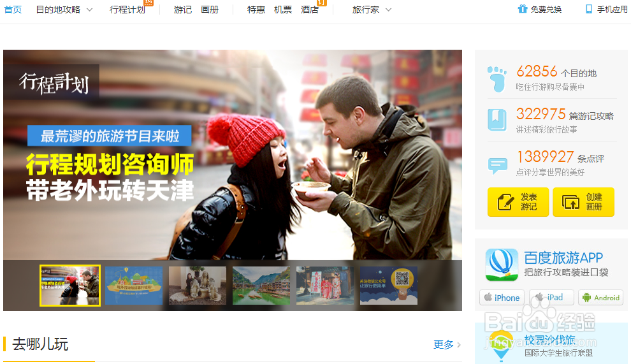The image size is (631, 364).
Task: Download the iPad app version
Action: (x=551, y=298)
